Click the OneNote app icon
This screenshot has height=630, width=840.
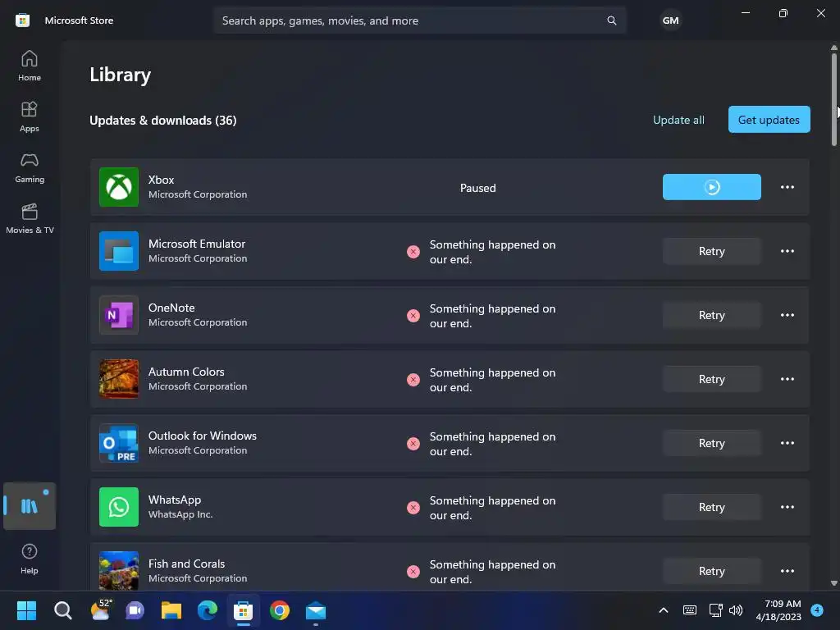click(x=119, y=315)
